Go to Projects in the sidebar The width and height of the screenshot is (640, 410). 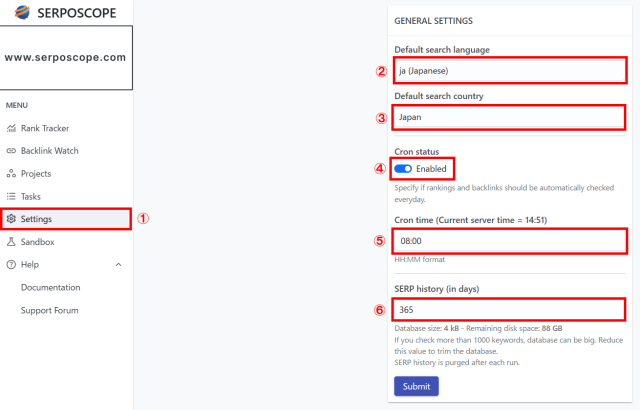point(38,174)
